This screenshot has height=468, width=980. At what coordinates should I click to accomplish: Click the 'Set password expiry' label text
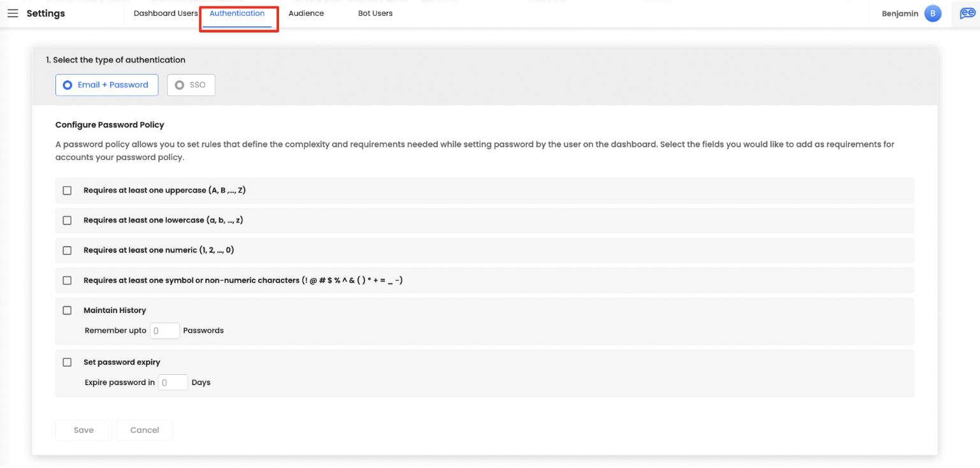coord(122,362)
